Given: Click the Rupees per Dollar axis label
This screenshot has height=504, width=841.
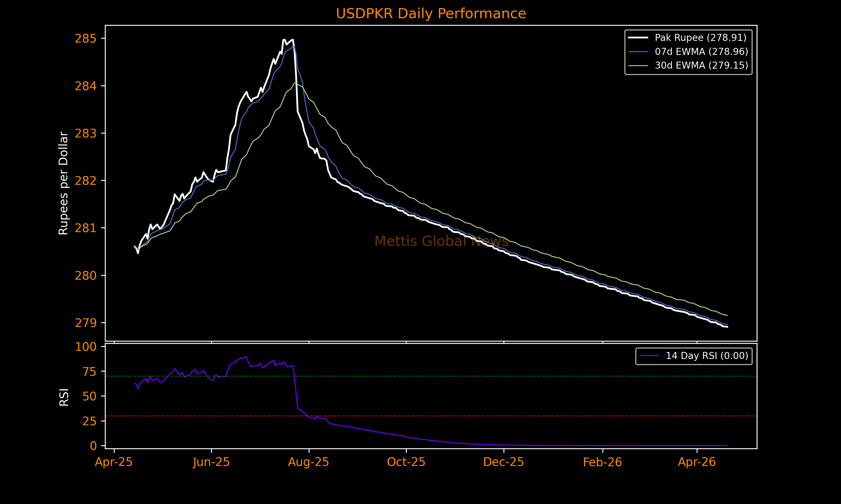Looking at the screenshot, I should pyautogui.click(x=64, y=183).
